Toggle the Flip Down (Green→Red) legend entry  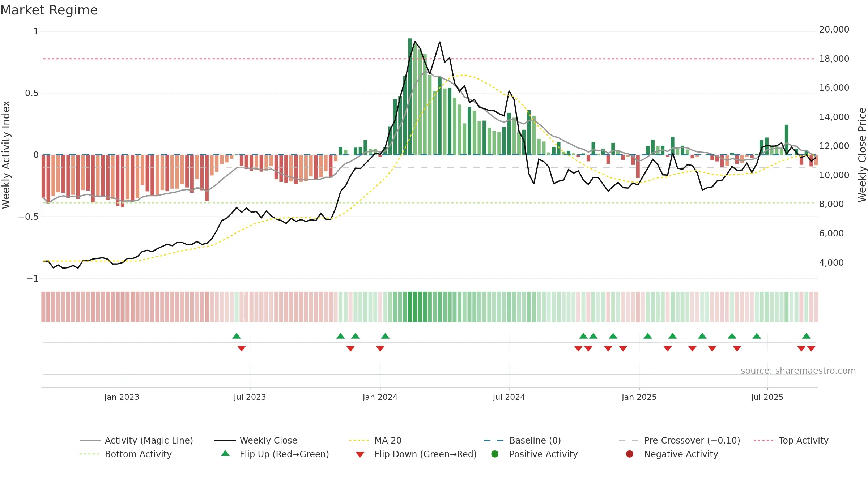(x=416, y=454)
